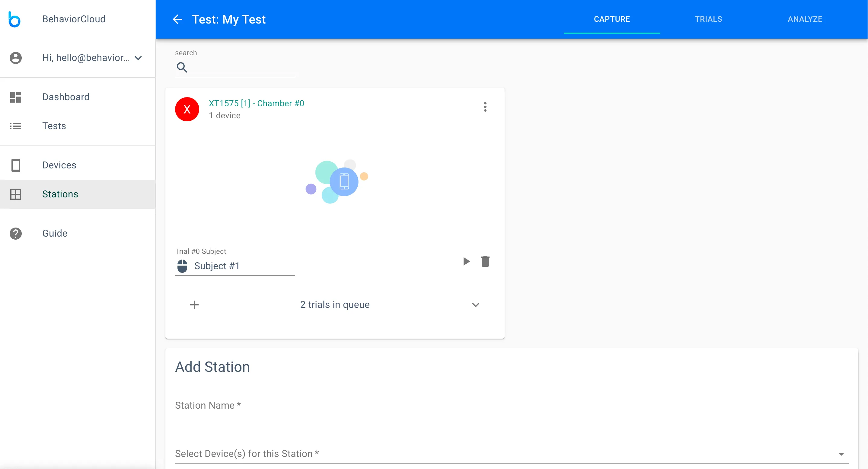The image size is (868, 469).
Task: Open the station options three-dot menu
Action: click(x=485, y=107)
